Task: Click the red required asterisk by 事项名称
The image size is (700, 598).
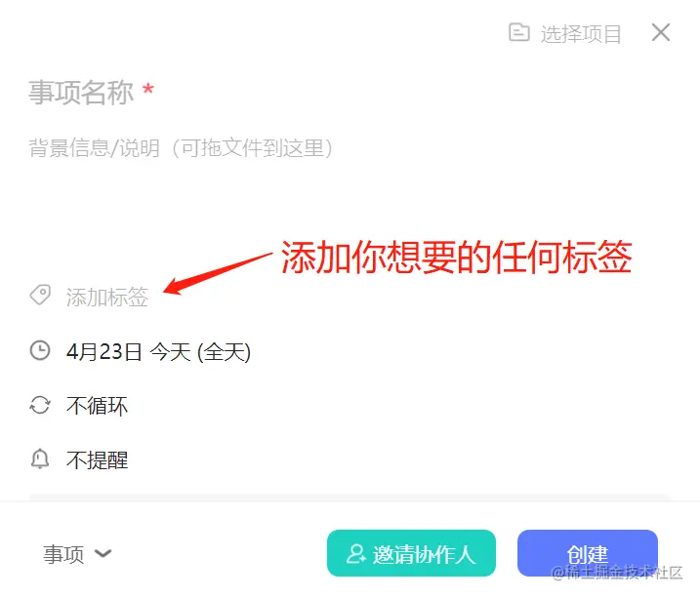Action: click(x=148, y=89)
